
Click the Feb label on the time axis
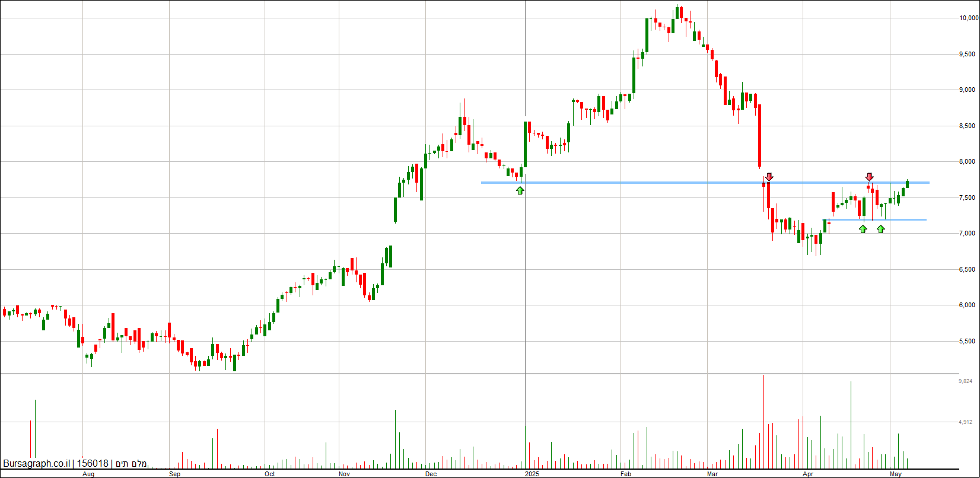tap(626, 474)
